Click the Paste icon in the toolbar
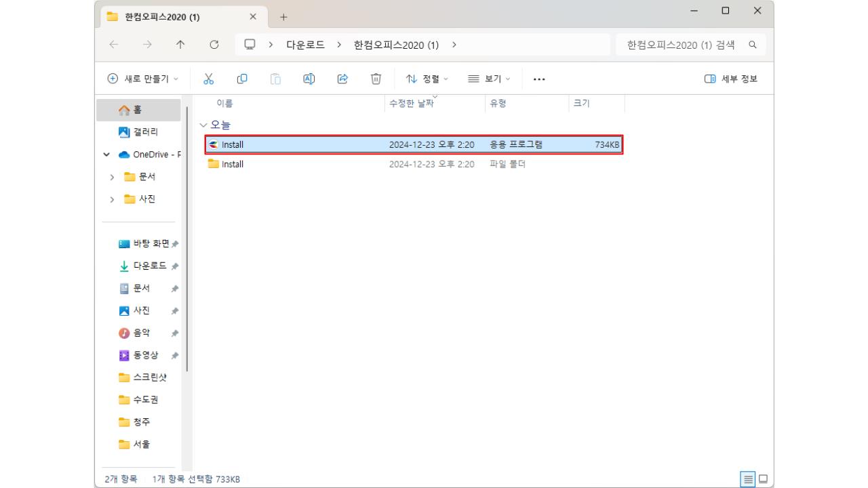 275,79
